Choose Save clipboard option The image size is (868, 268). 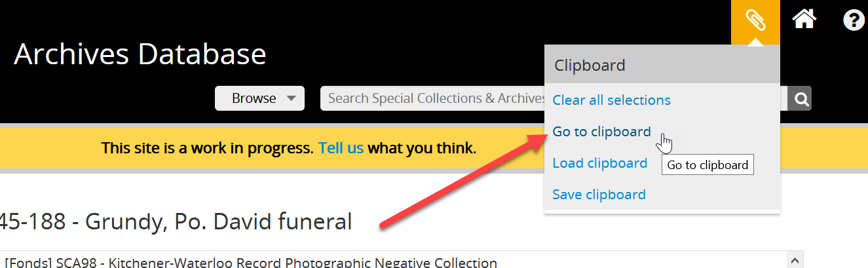click(x=599, y=195)
